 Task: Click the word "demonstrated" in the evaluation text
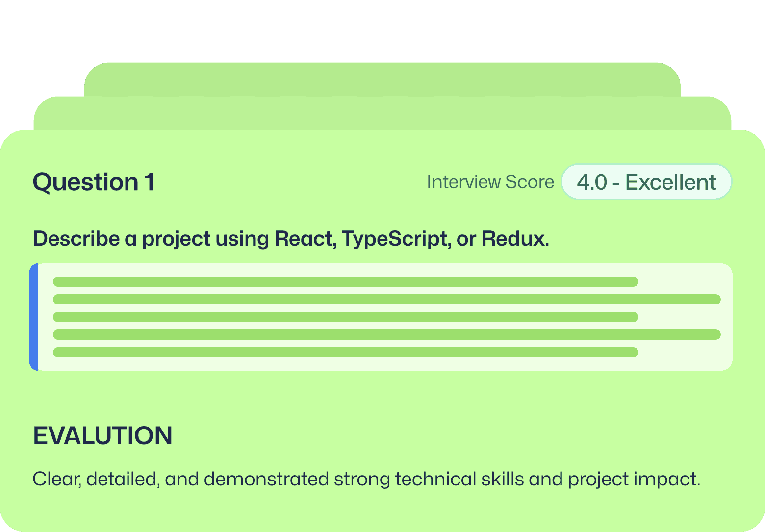point(266,479)
